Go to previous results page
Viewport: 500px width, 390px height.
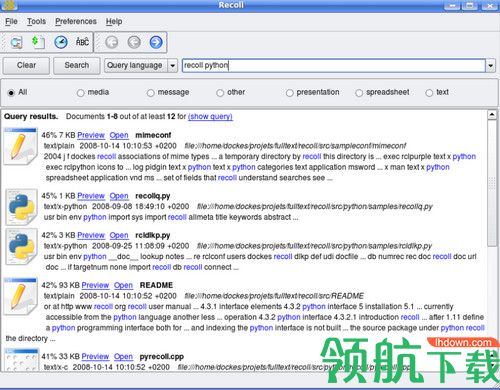134,42
